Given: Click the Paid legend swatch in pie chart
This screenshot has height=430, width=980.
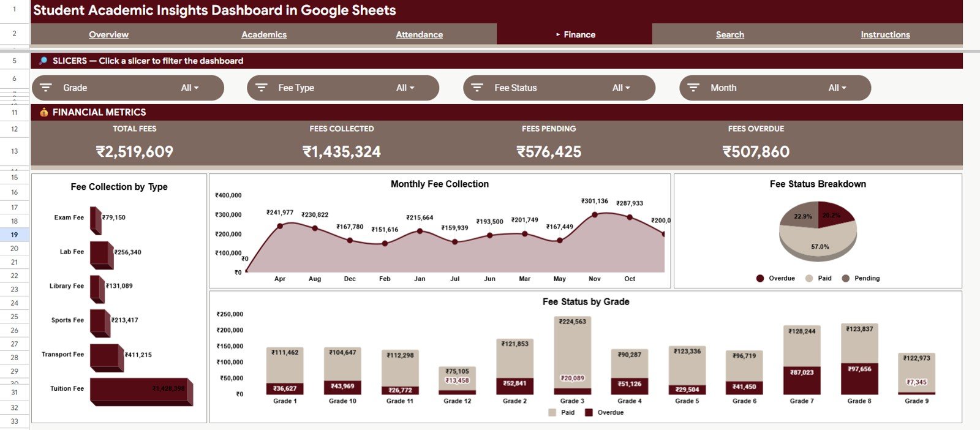Looking at the screenshot, I should pos(809,278).
